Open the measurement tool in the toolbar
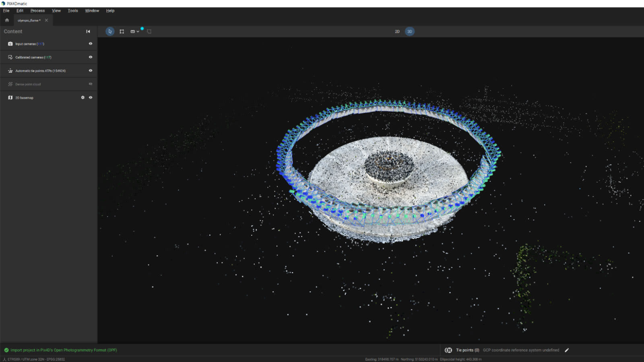 click(x=133, y=31)
